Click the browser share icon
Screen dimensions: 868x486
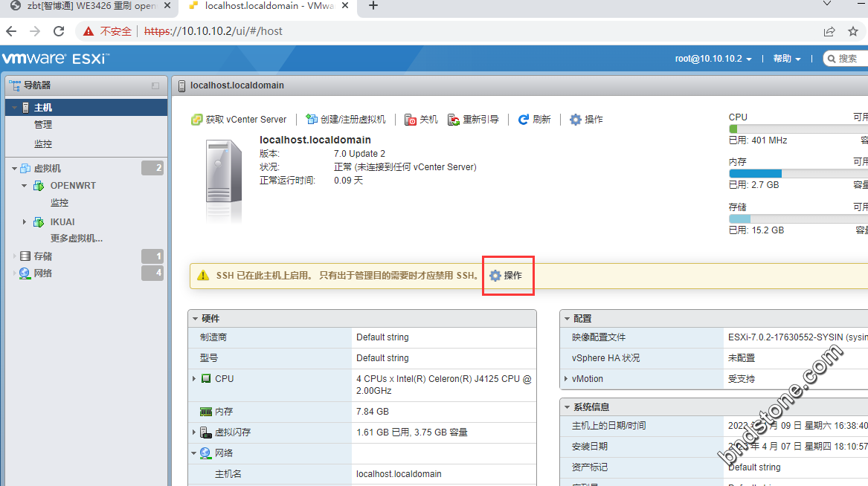coord(829,31)
